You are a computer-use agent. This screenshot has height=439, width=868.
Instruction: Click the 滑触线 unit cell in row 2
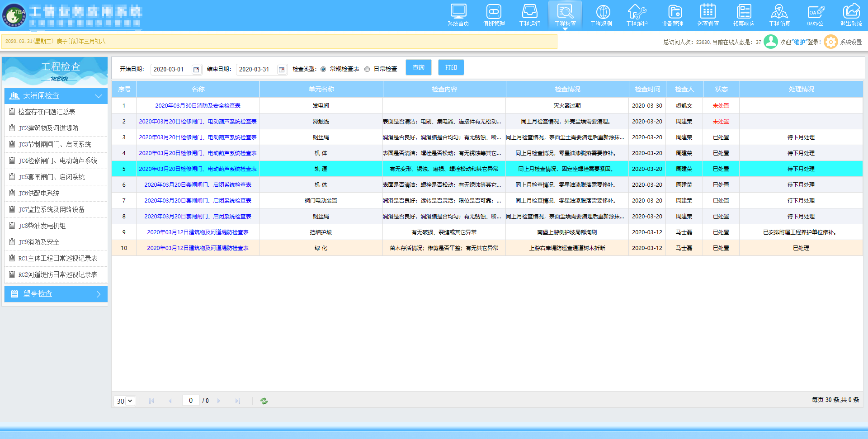[x=321, y=122]
